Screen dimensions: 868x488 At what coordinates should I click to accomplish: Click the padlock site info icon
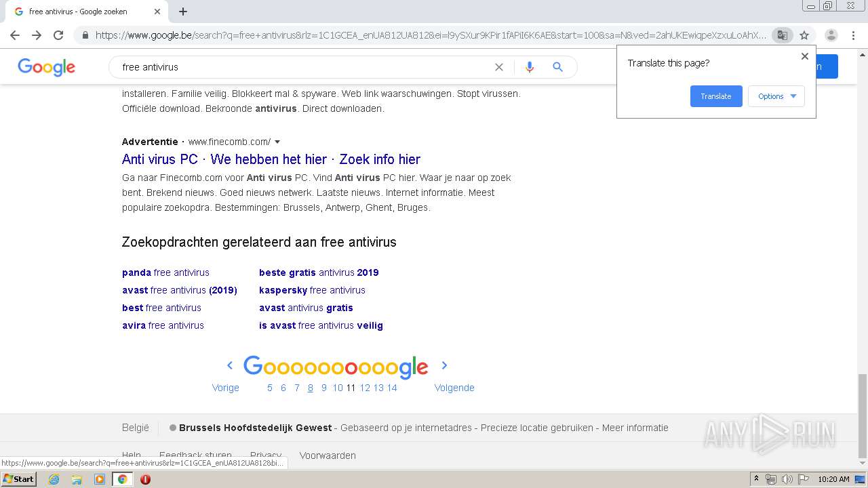(85, 35)
